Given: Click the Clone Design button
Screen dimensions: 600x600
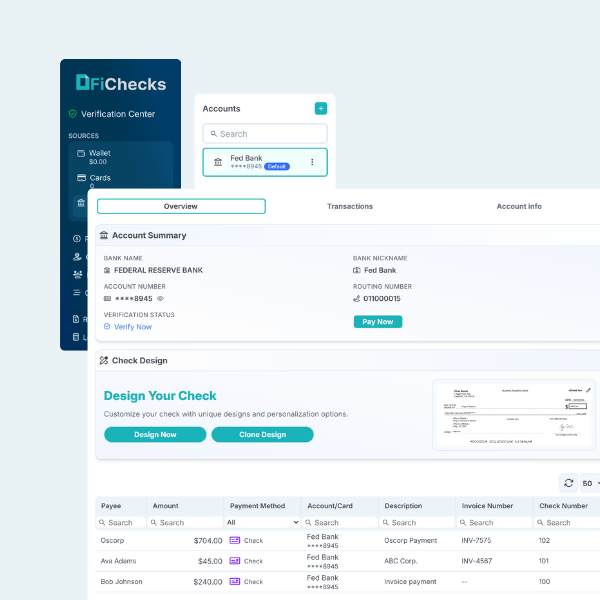Looking at the screenshot, I should click(262, 435).
